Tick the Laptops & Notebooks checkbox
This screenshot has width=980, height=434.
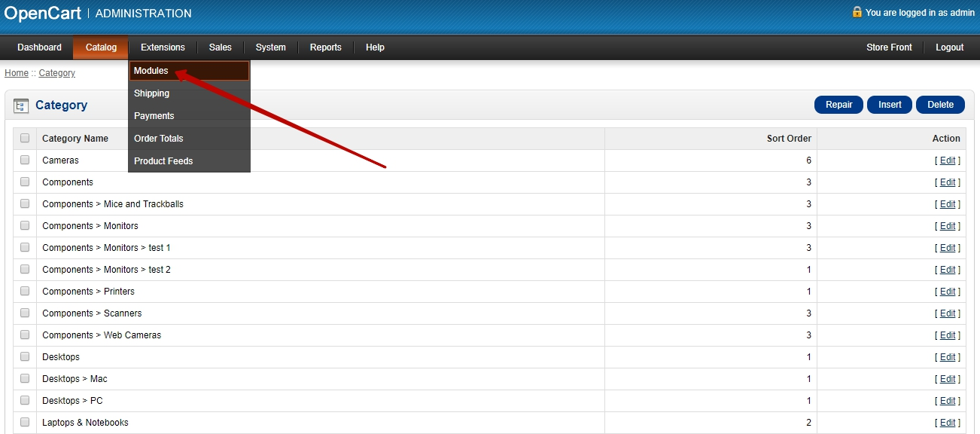[x=25, y=422]
